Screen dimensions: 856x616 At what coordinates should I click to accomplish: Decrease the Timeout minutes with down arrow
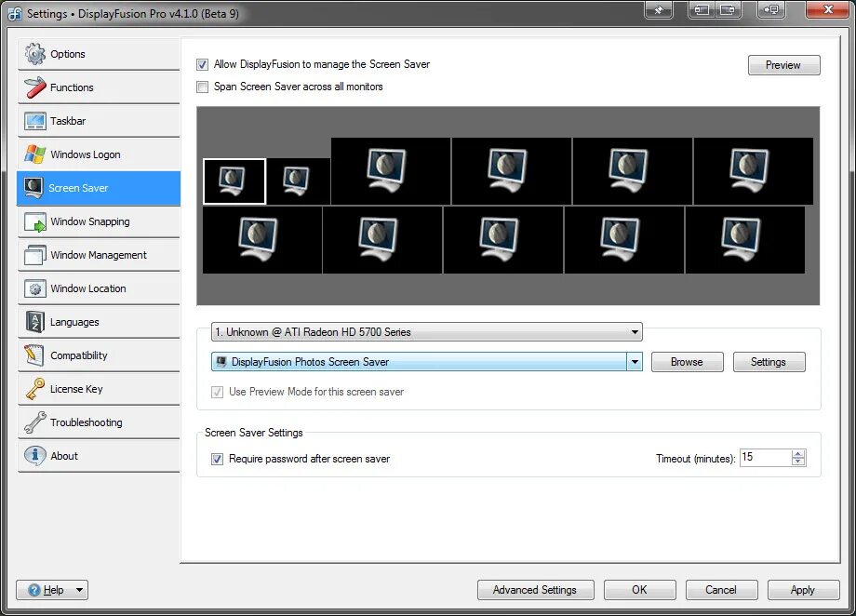[x=798, y=462]
